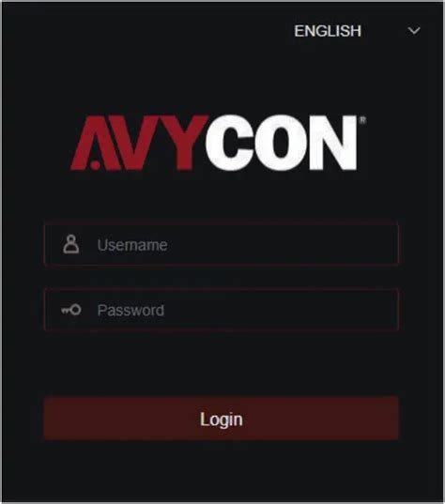The width and height of the screenshot is (445, 504).
Task: Focus the Password input field
Action: pos(222,310)
